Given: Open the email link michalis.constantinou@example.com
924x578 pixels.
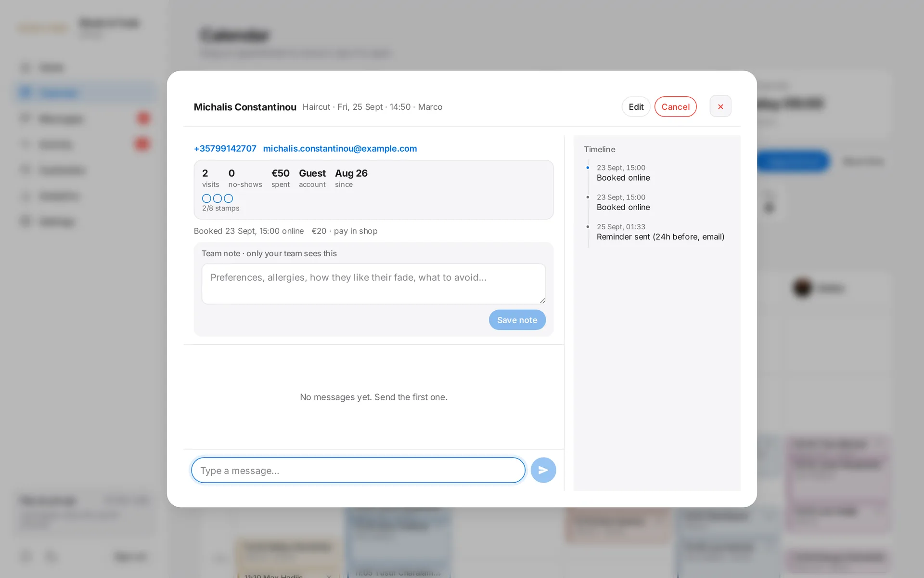Looking at the screenshot, I should pyautogui.click(x=340, y=148).
